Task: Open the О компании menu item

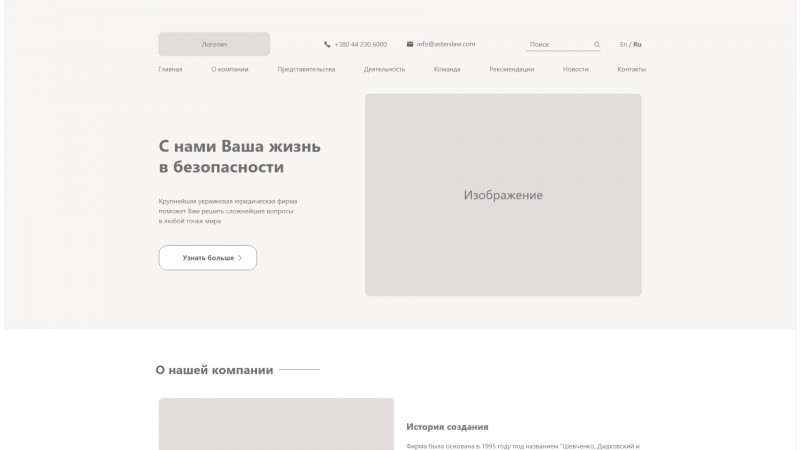Action: [230, 69]
